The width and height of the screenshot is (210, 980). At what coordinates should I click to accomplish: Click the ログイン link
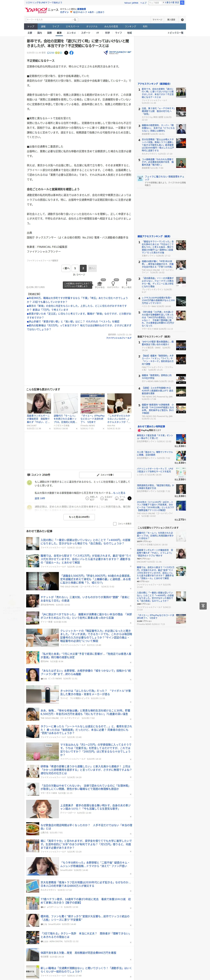[64, 12]
